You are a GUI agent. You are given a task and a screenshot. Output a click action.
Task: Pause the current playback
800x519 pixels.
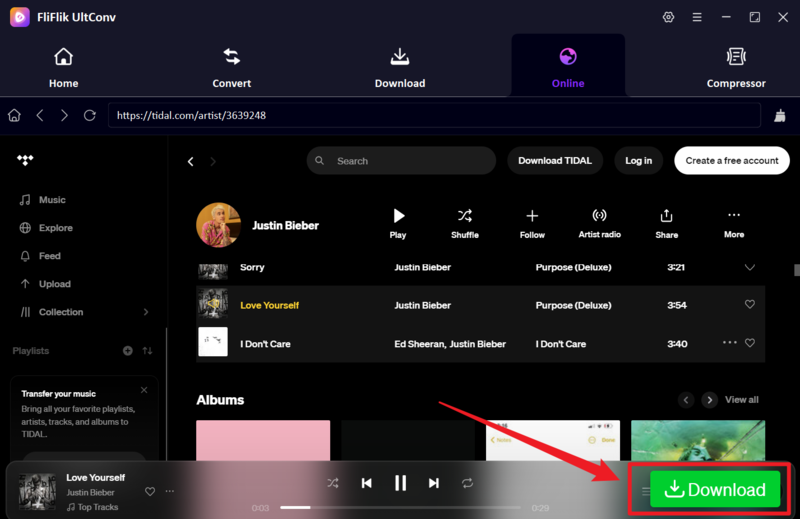click(401, 483)
